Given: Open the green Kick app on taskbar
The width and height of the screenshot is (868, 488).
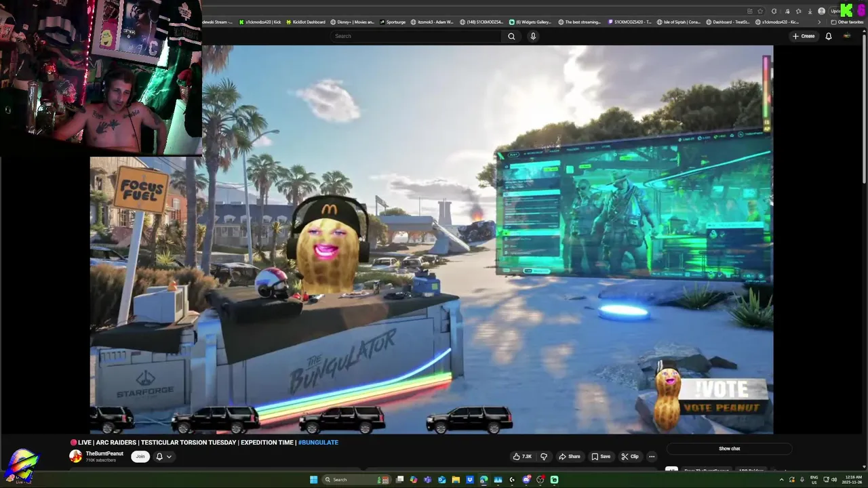Looking at the screenshot, I should click(x=554, y=480).
